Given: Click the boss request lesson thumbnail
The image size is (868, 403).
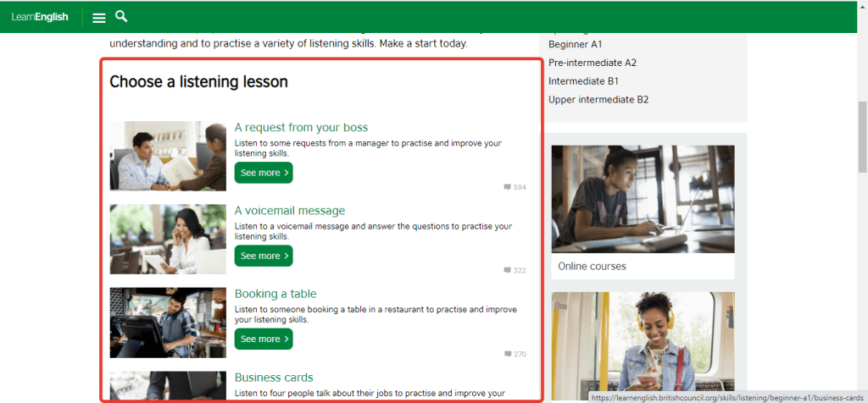Looking at the screenshot, I should [x=168, y=156].
